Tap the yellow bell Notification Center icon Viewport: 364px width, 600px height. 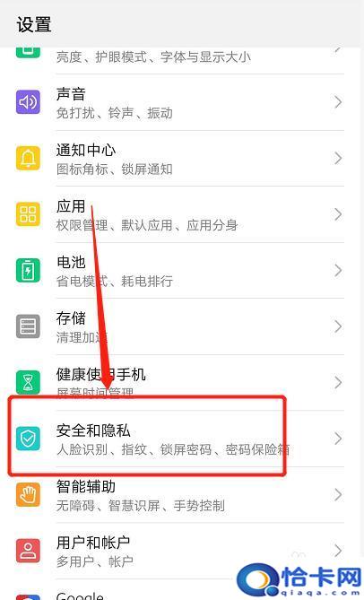point(28,158)
